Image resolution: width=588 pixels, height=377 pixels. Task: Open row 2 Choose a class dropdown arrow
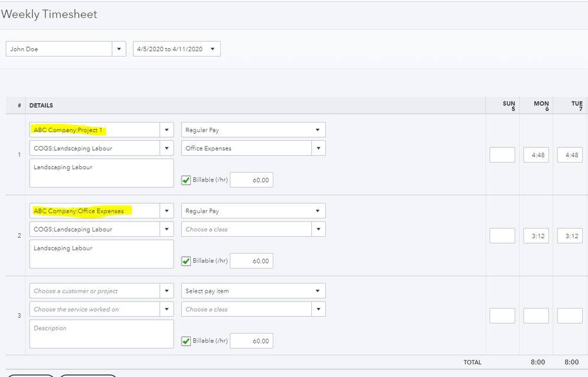point(318,229)
